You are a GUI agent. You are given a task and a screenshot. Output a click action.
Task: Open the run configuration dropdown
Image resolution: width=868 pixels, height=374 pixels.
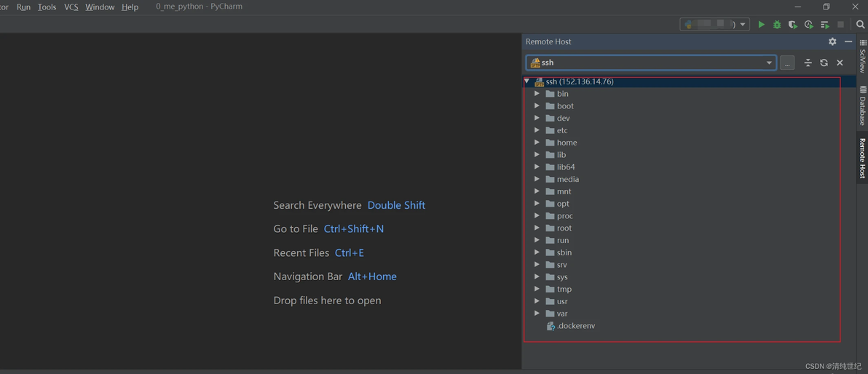pos(714,24)
